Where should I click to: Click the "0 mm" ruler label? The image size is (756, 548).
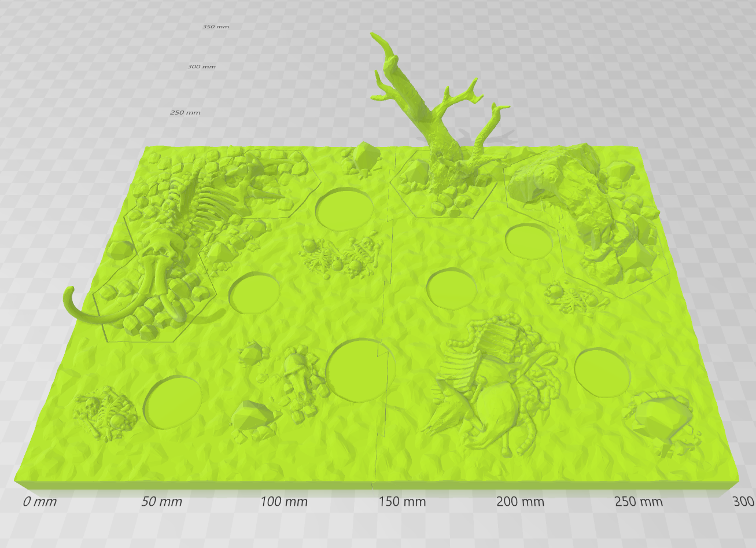(x=40, y=502)
